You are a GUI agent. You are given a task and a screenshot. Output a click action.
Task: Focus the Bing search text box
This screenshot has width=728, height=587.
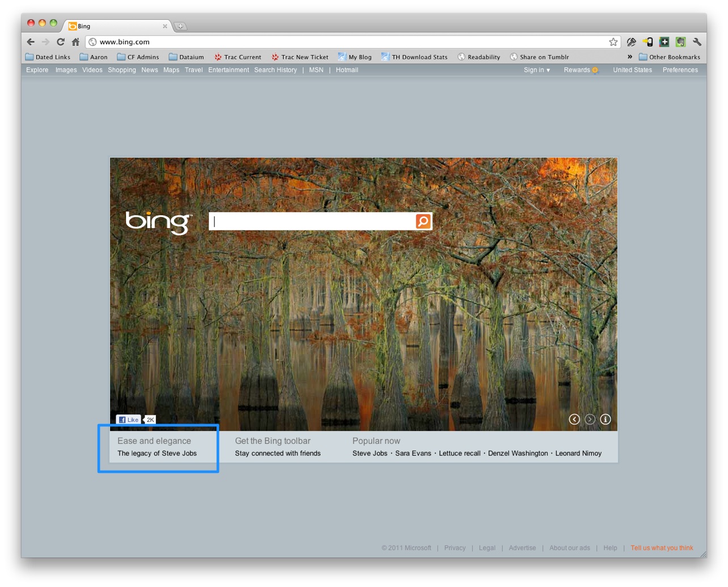(313, 221)
